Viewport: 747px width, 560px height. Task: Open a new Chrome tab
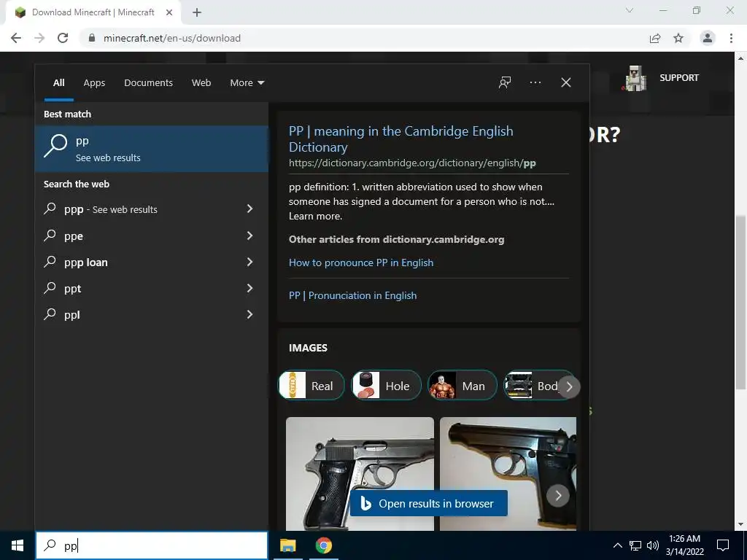coord(197,12)
